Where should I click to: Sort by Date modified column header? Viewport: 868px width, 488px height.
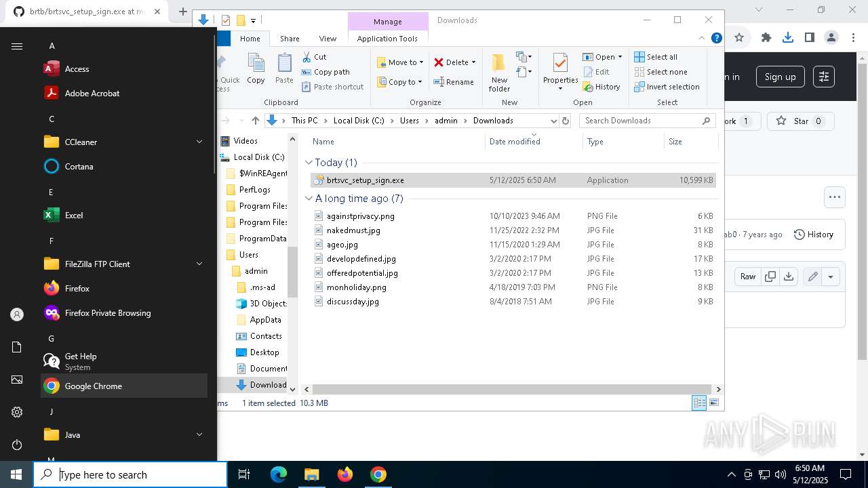tap(533, 142)
